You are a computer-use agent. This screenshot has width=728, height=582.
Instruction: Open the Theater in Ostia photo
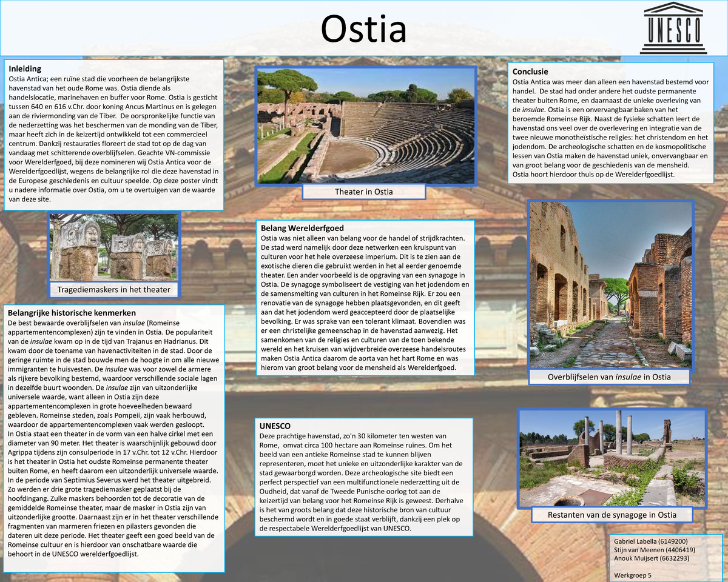point(364,124)
